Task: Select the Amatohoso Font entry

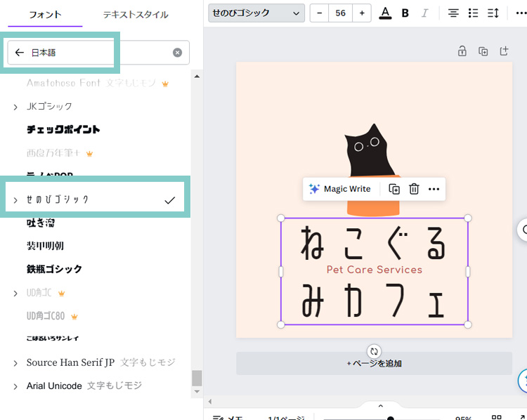Action: pyautogui.click(x=91, y=83)
